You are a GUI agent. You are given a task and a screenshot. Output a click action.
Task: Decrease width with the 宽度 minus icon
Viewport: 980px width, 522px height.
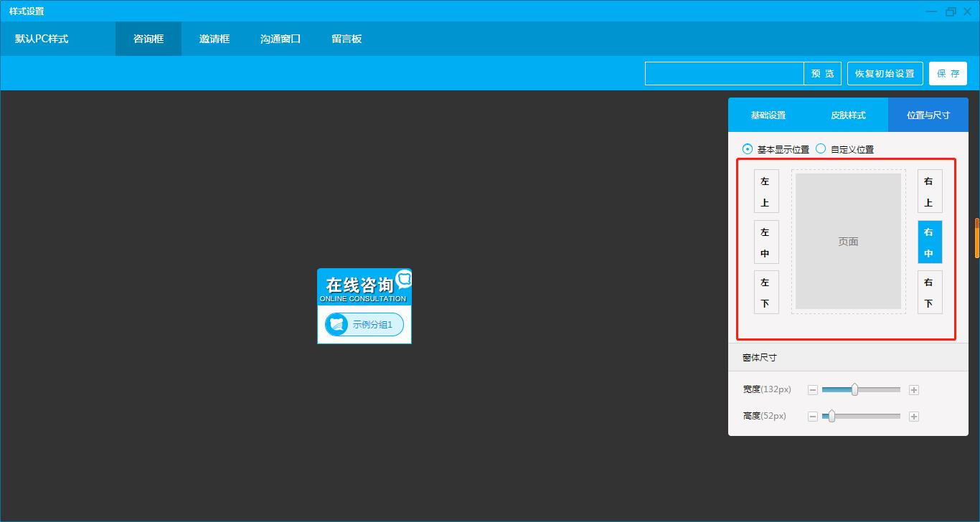click(813, 390)
